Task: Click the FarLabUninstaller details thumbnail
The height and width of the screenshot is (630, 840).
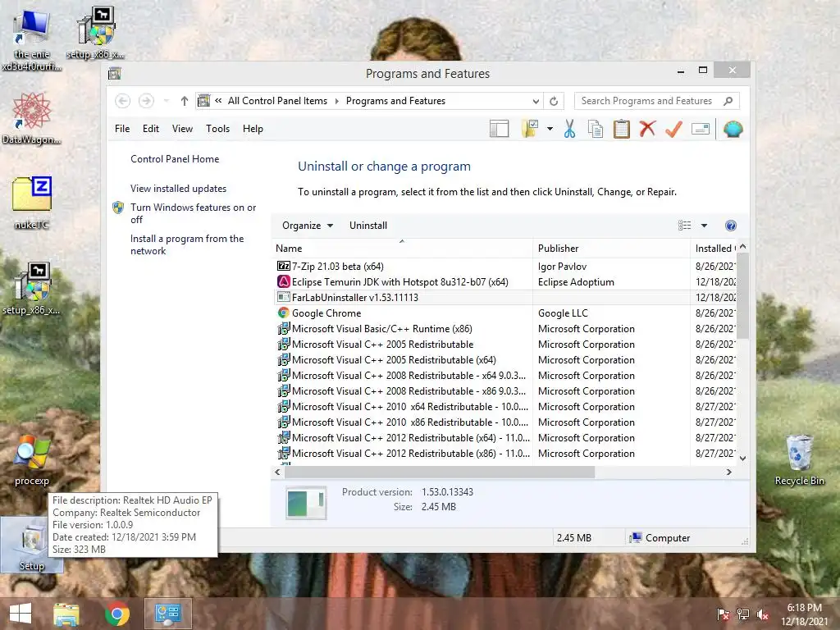Action: (x=305, y=503)
